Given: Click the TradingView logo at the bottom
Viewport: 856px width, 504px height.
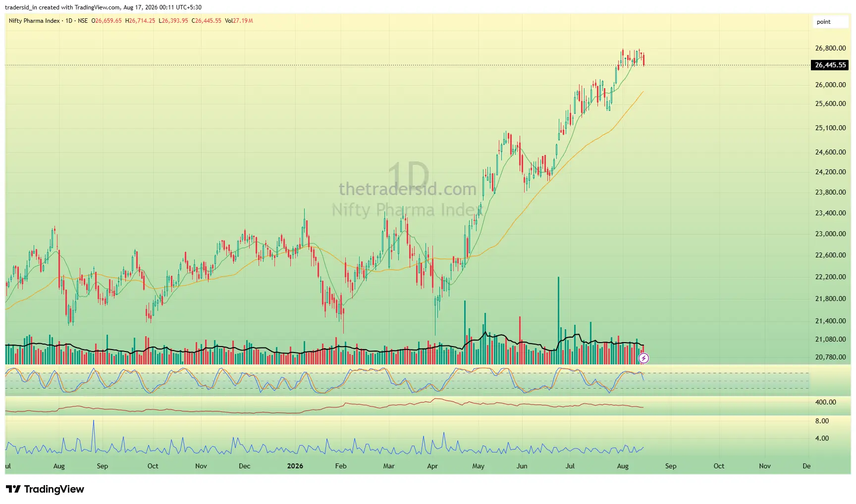Looking at the screenshot, I should pyautogui.click(x=45, y=489).
